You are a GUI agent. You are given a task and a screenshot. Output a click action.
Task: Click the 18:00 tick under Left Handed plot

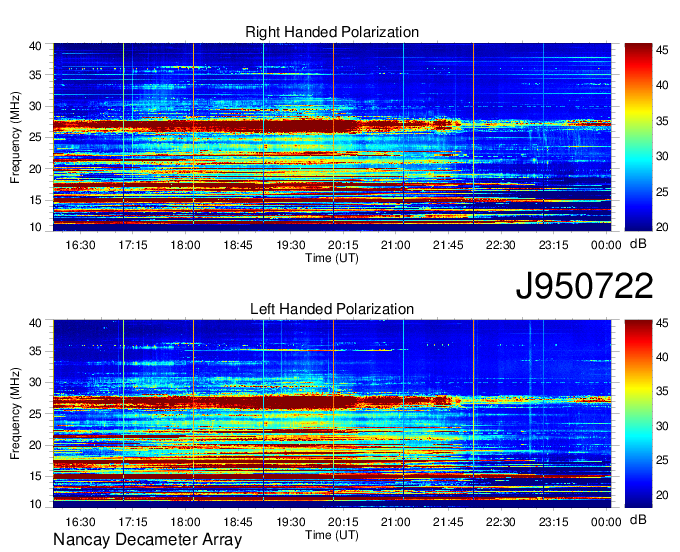point(186,522)
